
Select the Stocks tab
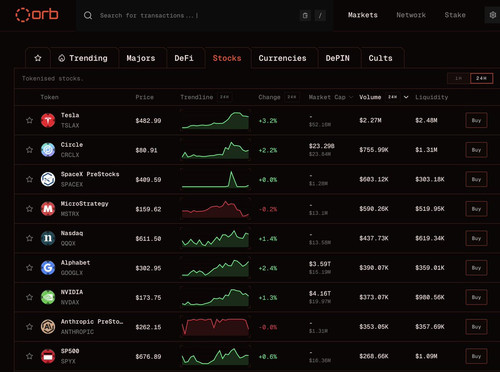pos(227,58)
